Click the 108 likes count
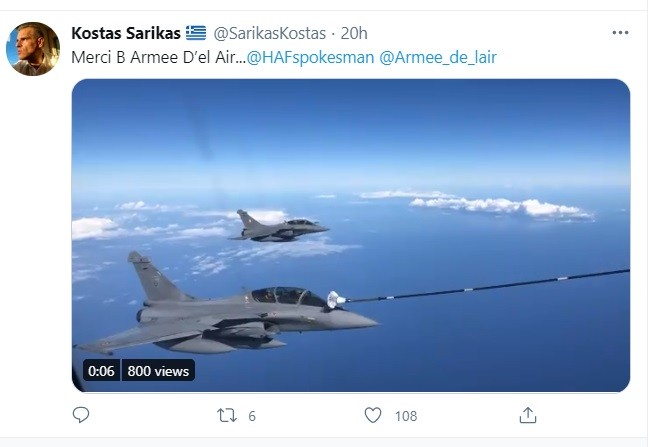The image size is (664, 447). (405, 415)
